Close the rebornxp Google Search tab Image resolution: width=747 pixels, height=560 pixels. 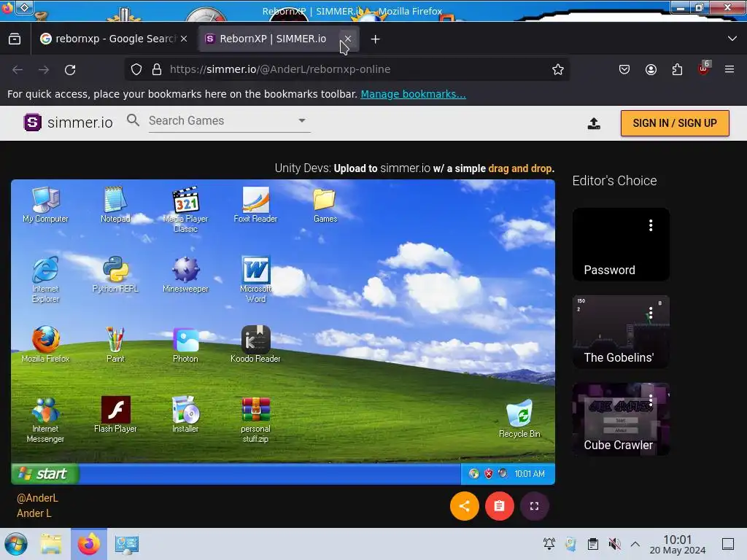pos(184,39)
